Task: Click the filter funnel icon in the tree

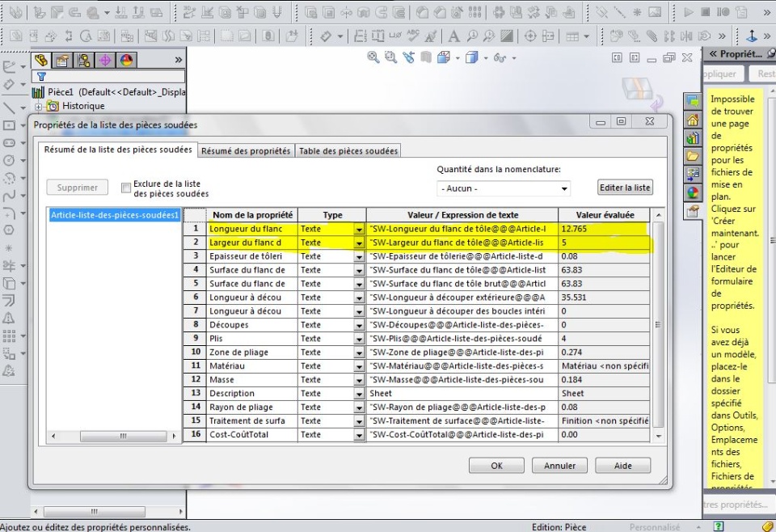Action: click(x=41, y=77)
